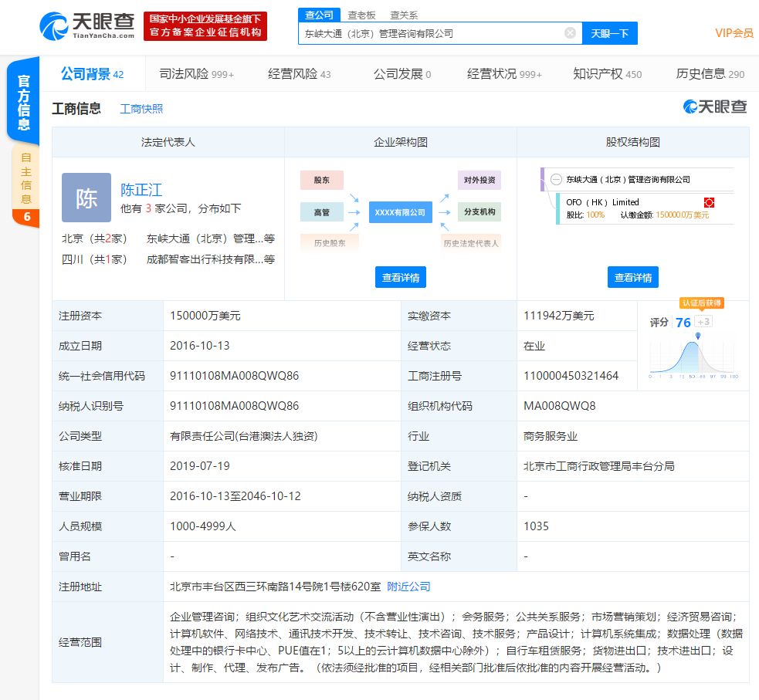Click the industry value 商务服务业

point(551,436)
